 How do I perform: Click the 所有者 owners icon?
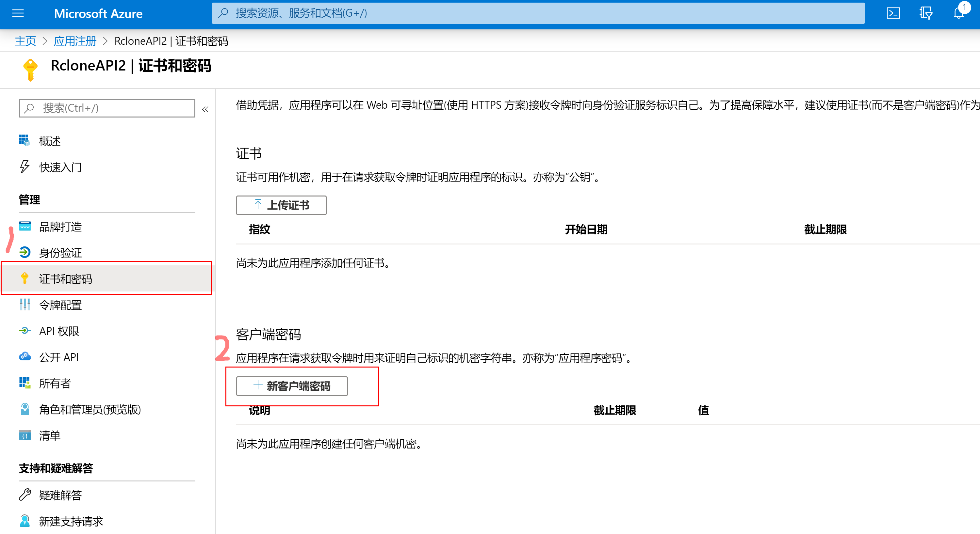25,383
